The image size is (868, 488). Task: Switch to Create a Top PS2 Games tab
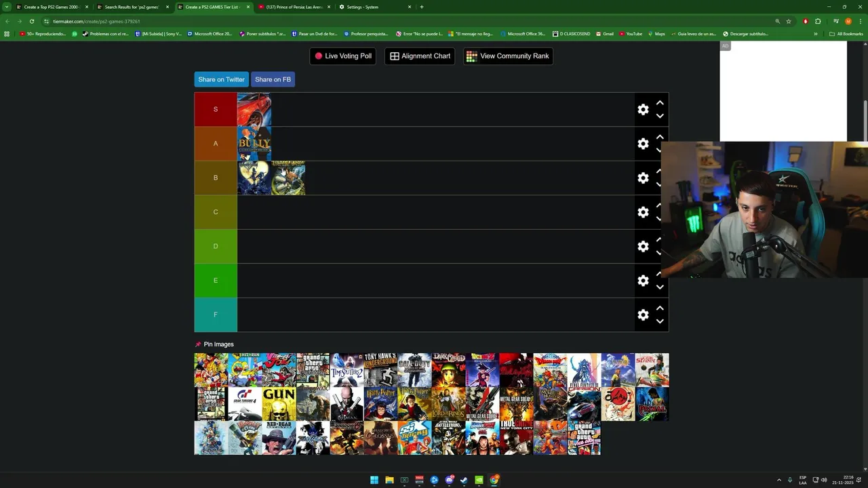pyautogui.click(x=51, y=7)
